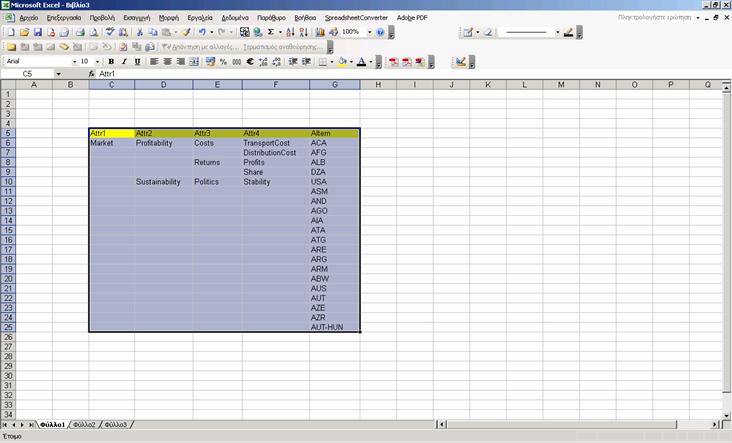Apply Euro currency style
This screenshot has height=443, width=732.
coord(250,62)
